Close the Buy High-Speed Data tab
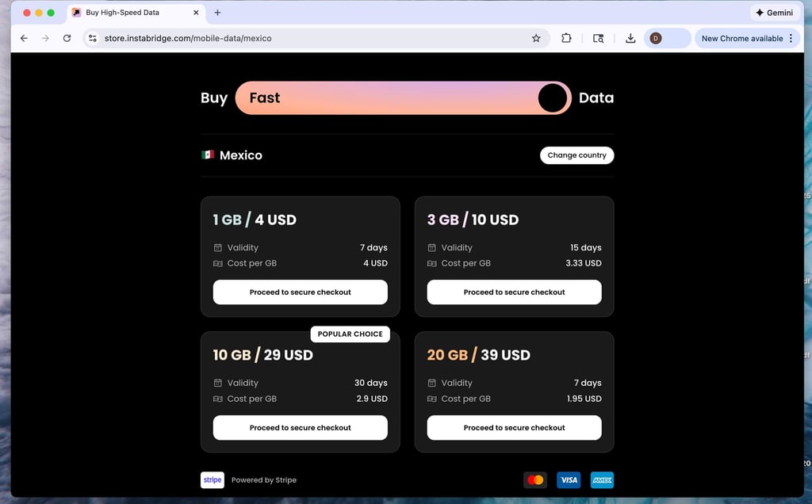 tap(196, 13)
